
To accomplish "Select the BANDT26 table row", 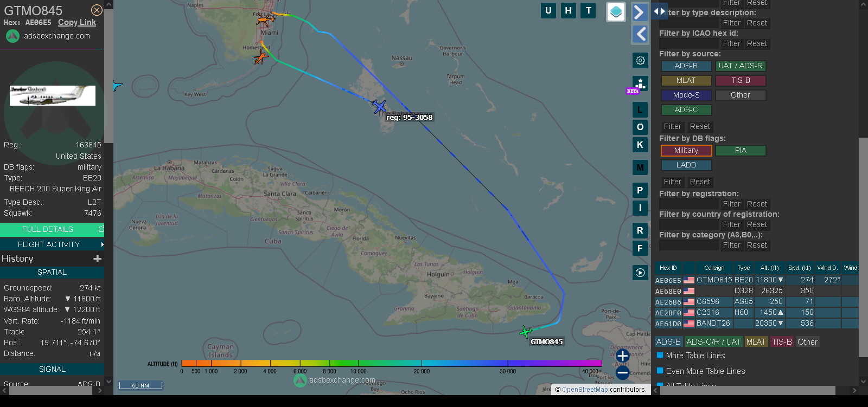I will (x=757, y=324).
